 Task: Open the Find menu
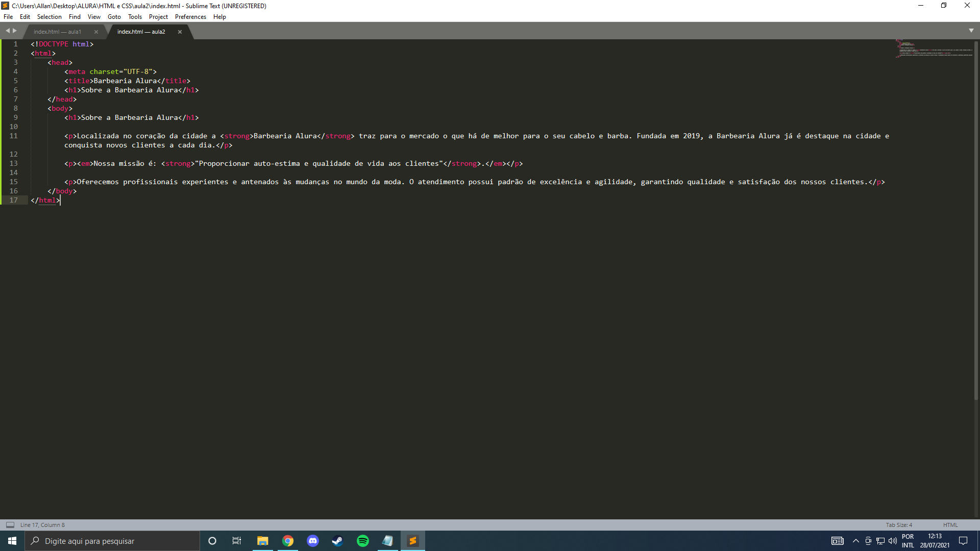[75, 17]
